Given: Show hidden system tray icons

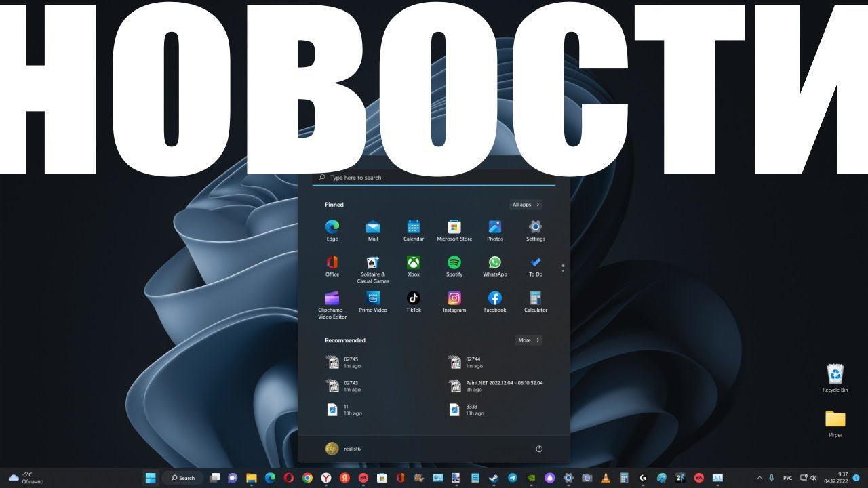Looking at the screenshot, I should point(759,478).
